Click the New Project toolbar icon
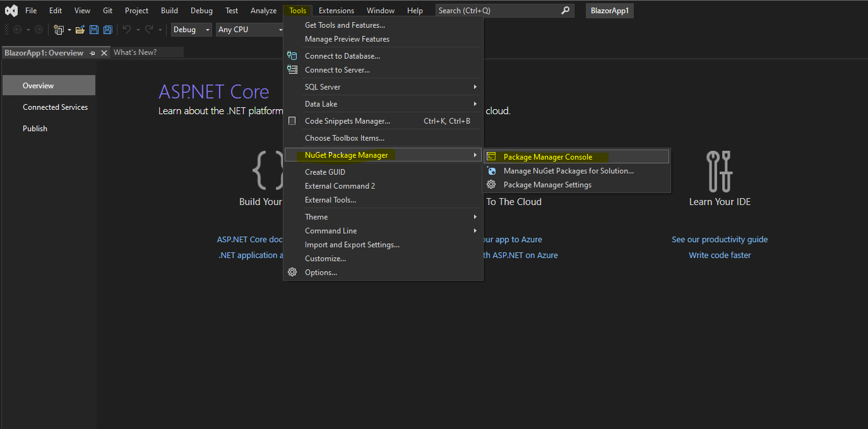 pyautogui.click(x=59, y=30)
